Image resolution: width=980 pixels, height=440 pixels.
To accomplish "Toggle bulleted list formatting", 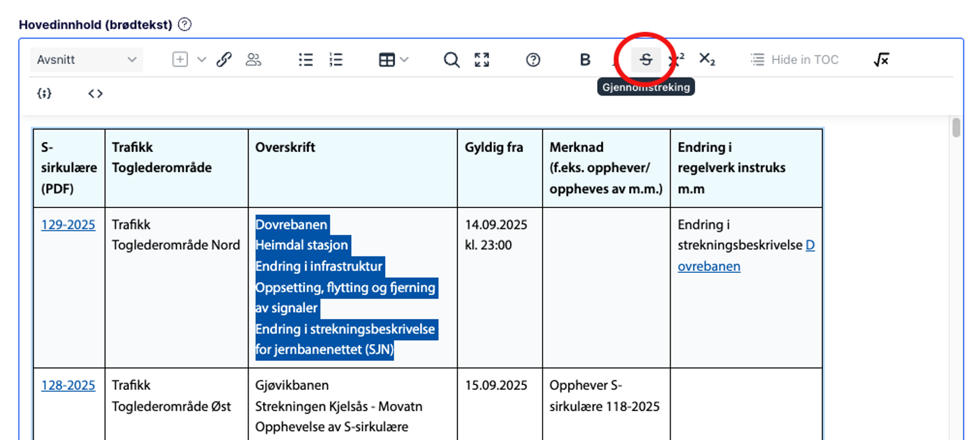I will pyautogui.click(x=306, y=60).
